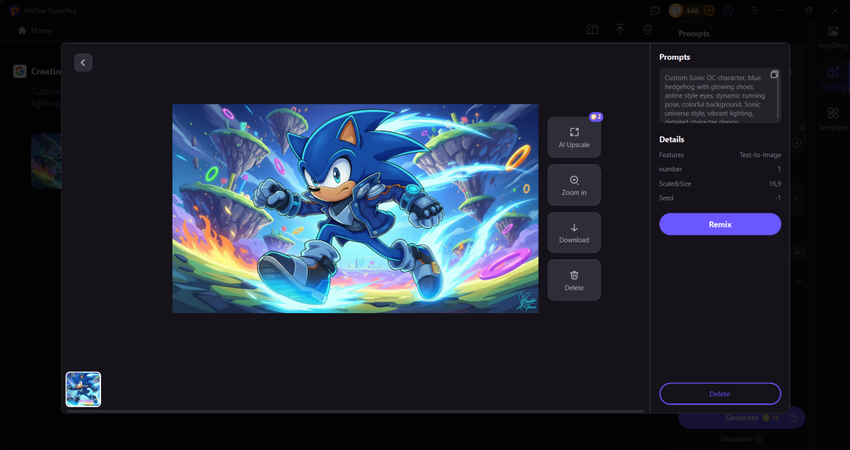Click the Google G icon beside Creation

click(x=20, y=71)
